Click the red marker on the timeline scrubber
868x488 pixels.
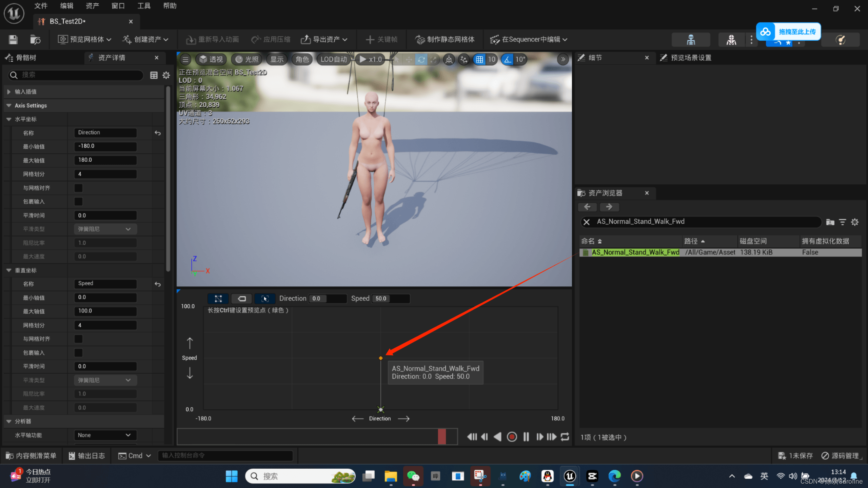pos(441,436)
